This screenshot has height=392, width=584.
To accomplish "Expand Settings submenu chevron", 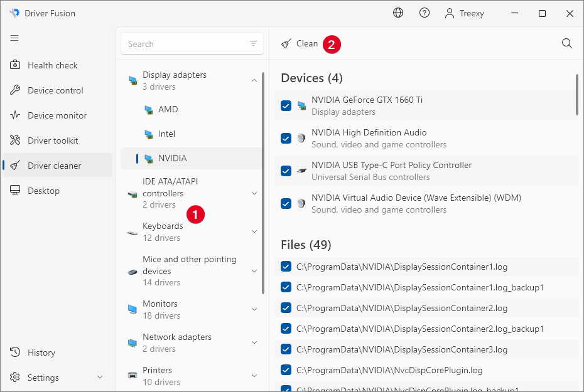I will click(x=100, y=377).
